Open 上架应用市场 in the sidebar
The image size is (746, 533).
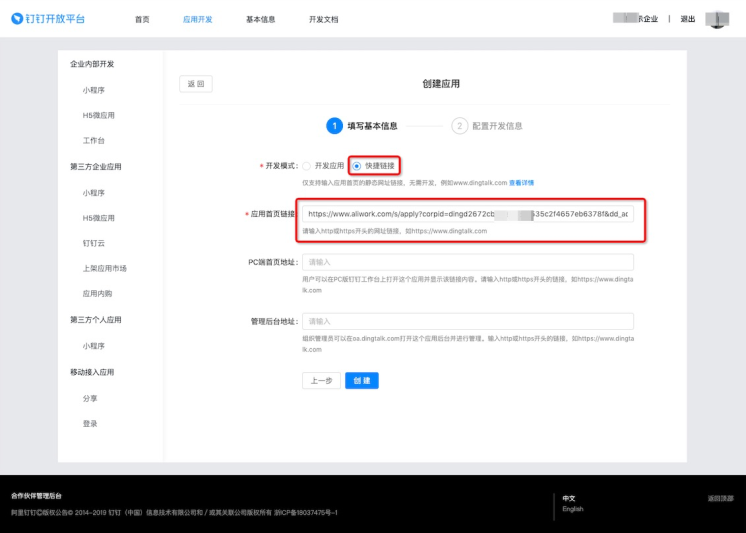click(105, 268)
